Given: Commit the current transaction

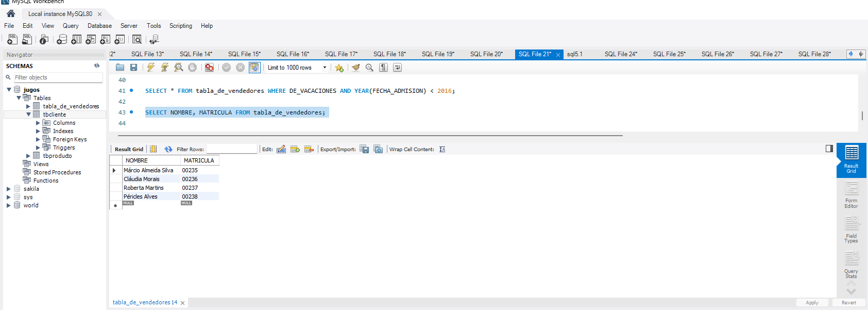Looking at the screenshot, I should [x=226, y=67].
